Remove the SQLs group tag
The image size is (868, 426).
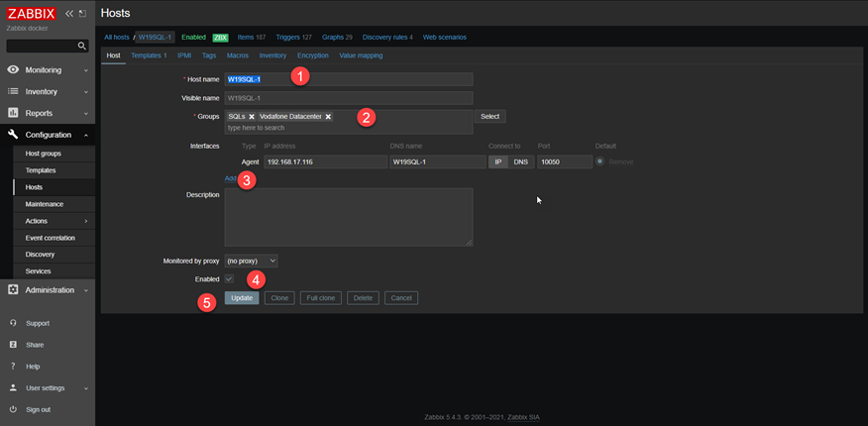point(252,117)
